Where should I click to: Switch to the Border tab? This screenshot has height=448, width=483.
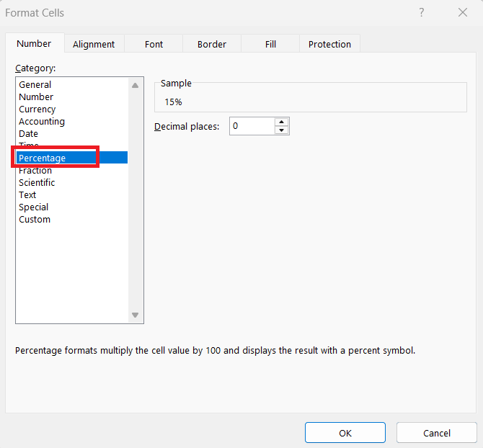coord(212,44)
